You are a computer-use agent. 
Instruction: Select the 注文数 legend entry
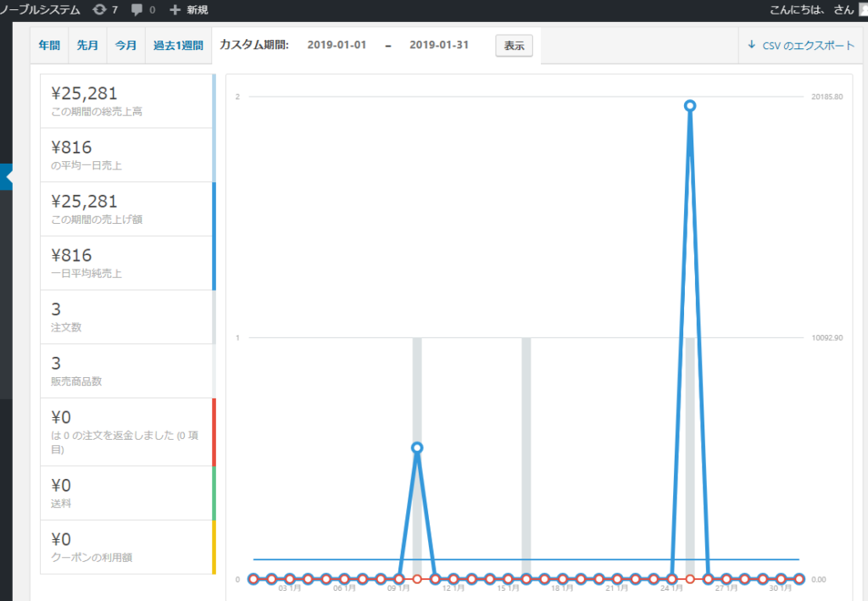click(126, 317)
